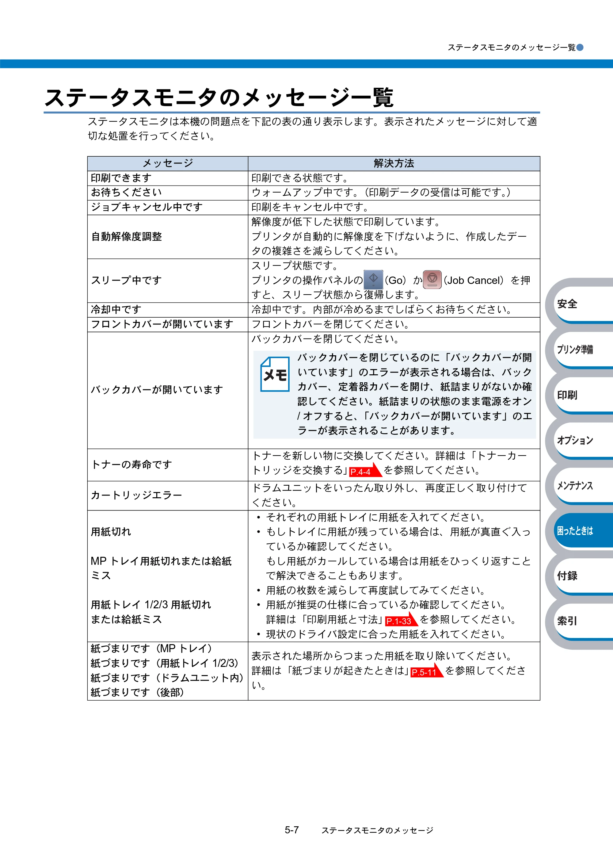Select the カートリッジエラー cell
This screenshot has height=868, width=613.
tap(168, 495)
